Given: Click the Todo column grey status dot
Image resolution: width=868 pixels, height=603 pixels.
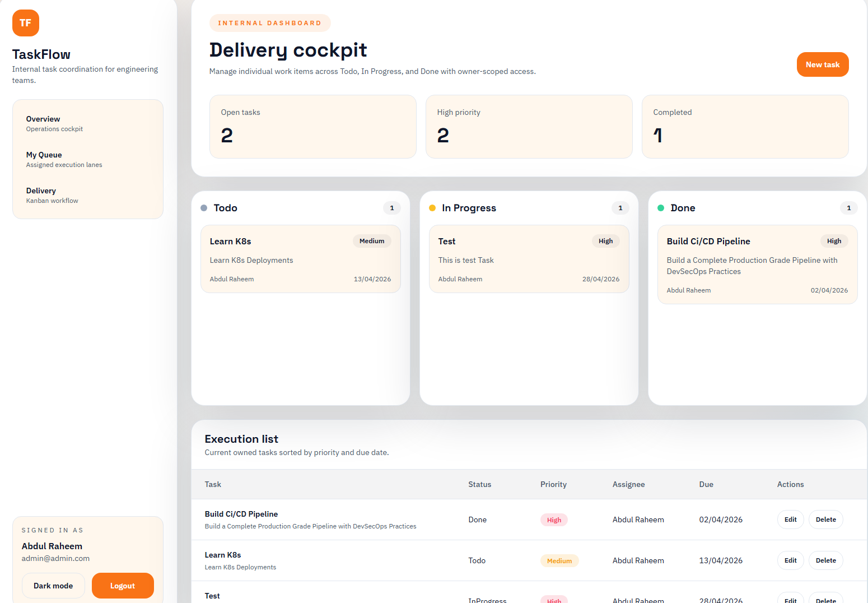Looking at the screenshot, I should (x=204, y=208).
